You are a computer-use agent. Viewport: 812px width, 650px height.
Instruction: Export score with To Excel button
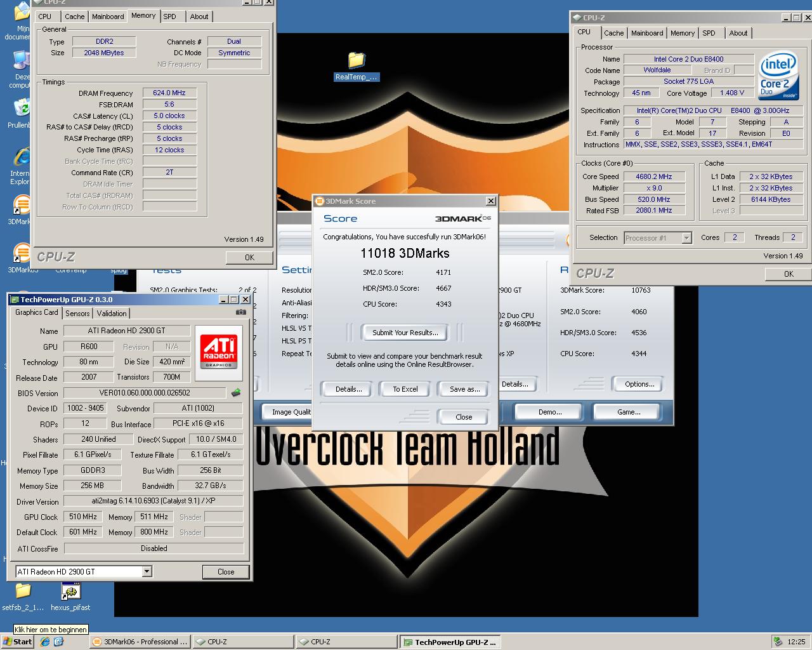point(405,389)
